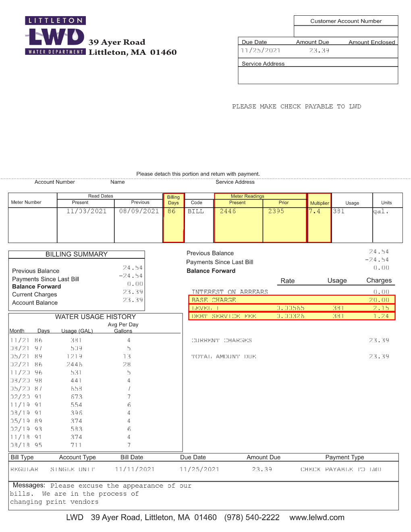
Task: Select the 05/20 row usage value 658
Action: pos(76,389)
